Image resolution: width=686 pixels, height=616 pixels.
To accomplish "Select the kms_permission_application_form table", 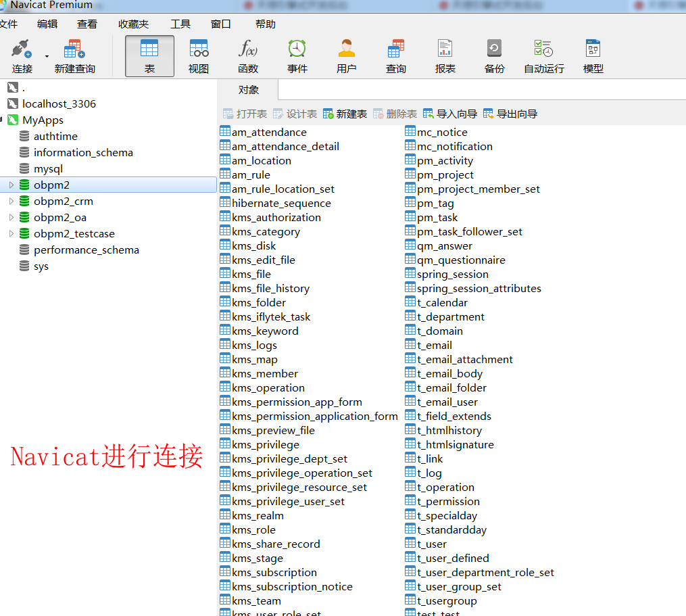I will [x=315, y=417].
